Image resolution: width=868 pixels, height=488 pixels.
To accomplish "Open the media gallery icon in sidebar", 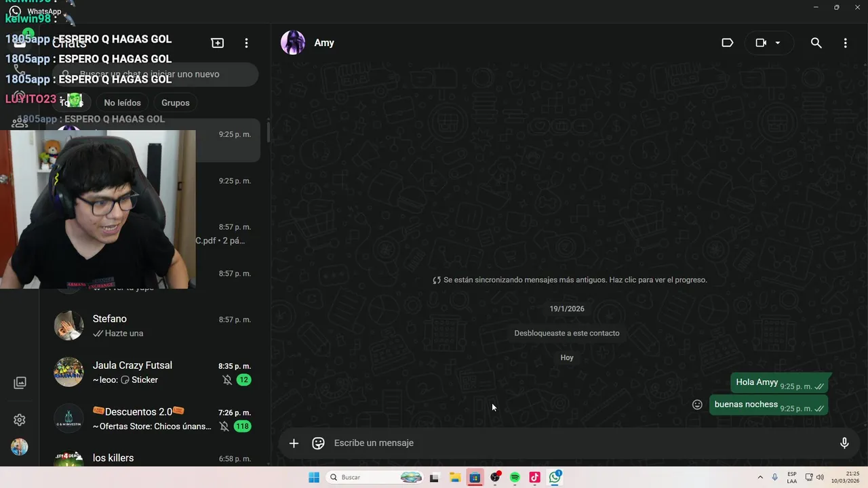I will (20, 383).
